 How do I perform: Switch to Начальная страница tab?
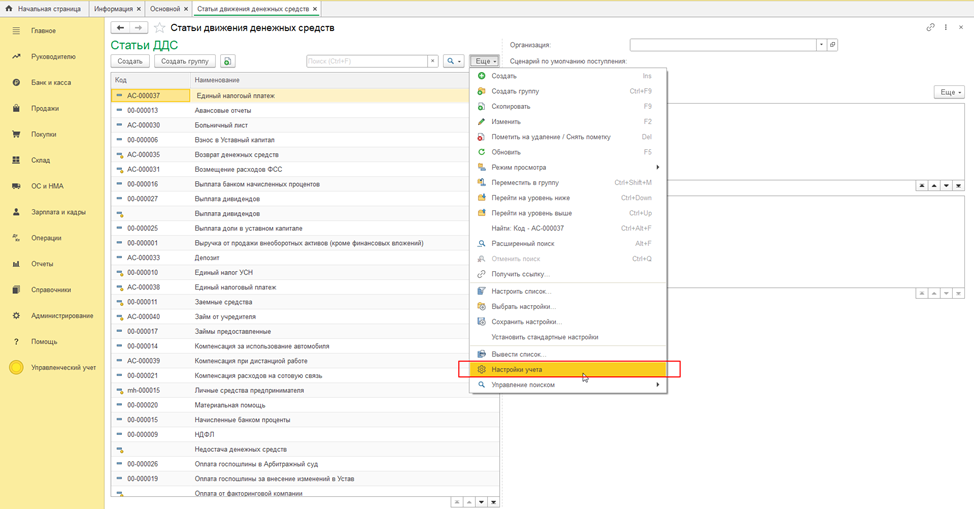coord(43,9)
